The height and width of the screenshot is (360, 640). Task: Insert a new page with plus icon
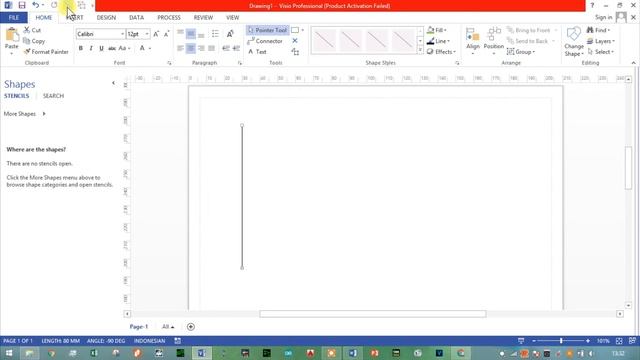tap(191, 327)
